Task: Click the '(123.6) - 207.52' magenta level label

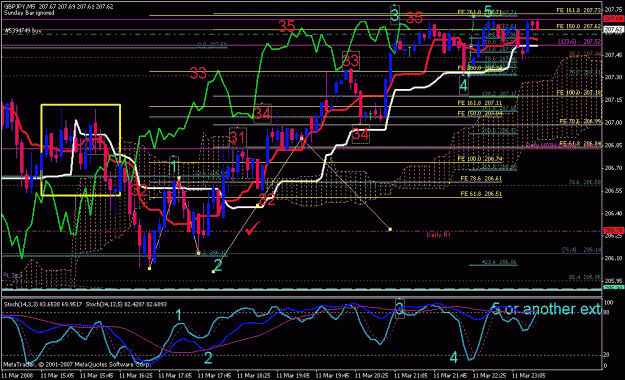Action: [x=579, y=41]
